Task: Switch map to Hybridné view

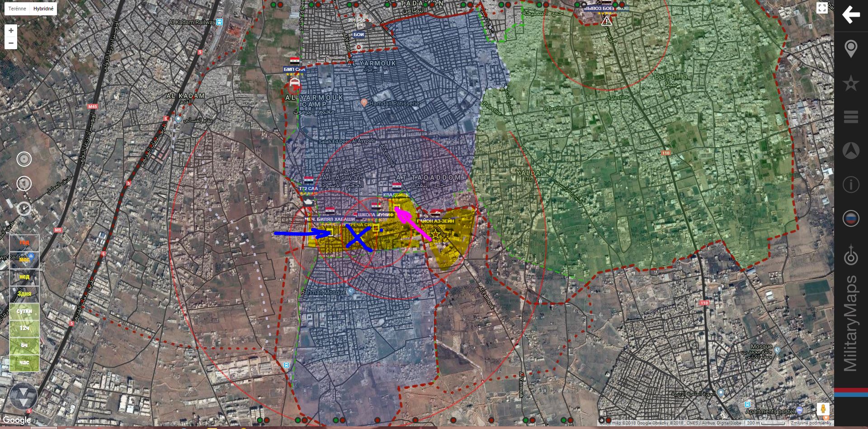Action: click(x=43, y=9)
